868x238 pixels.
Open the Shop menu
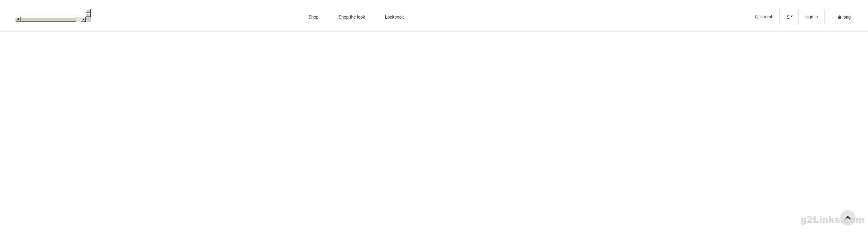pos(313,17)
